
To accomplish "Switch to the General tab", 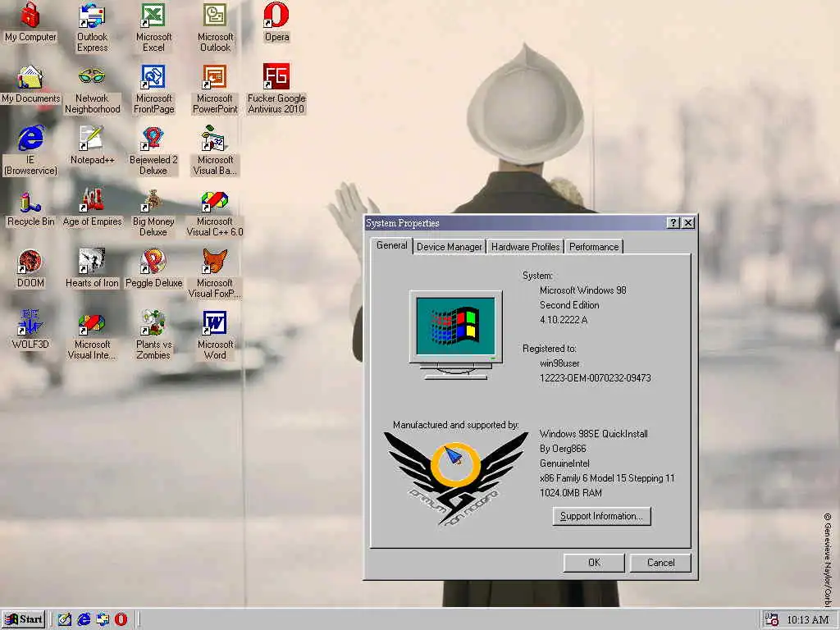I will click(x=391, y=245).
